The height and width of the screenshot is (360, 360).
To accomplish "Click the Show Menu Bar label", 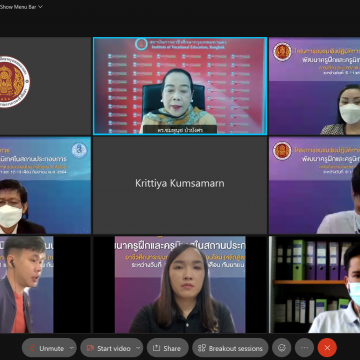I will 18,7.
